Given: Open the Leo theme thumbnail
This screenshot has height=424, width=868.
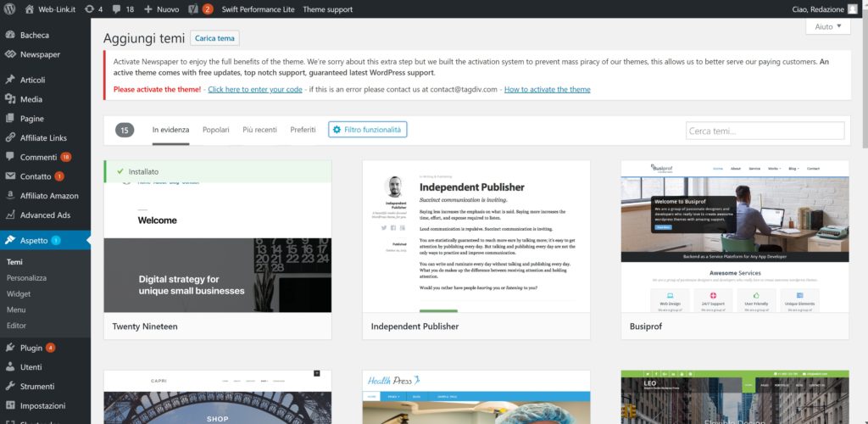Looking at the screenshot, I should pos(735,397).
